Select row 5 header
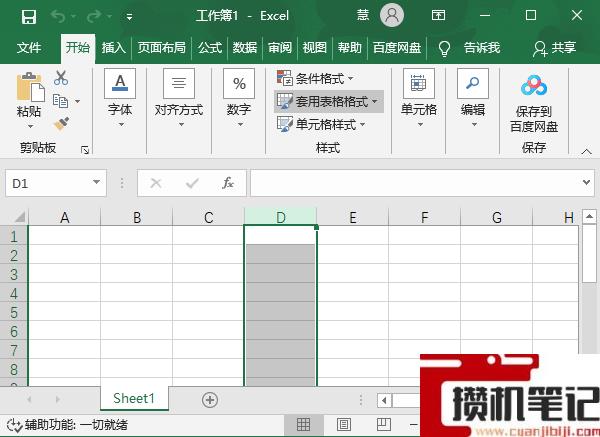Viewport: 600px width, 437px height. [x=14, y=312]
